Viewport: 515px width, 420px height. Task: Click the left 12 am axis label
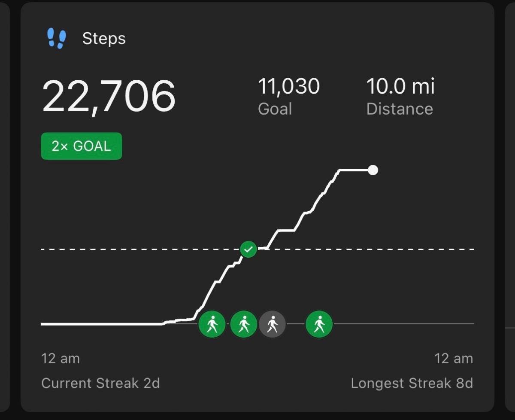60,358
